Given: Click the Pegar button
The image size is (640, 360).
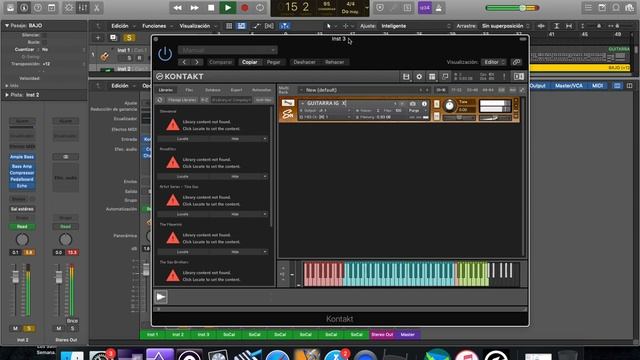Looking at the screenshot, I should click(273, 62).
